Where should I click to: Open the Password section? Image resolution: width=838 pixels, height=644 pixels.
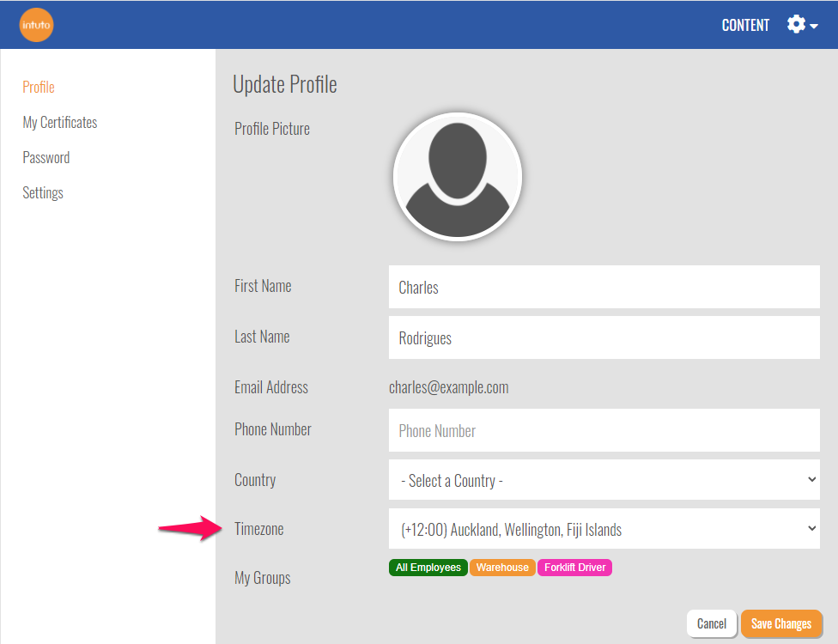(46, 158)
